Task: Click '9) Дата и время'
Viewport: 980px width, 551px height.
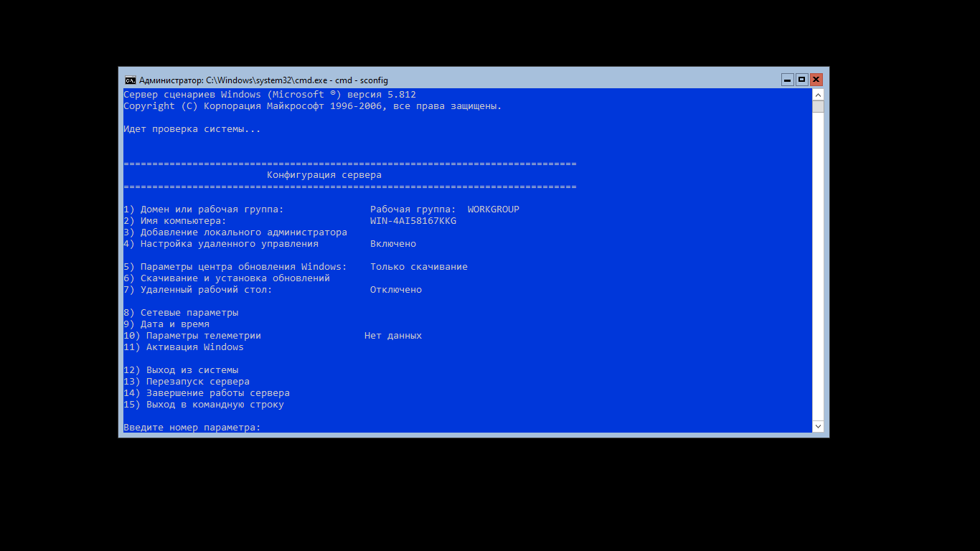Action: pyautogui.click(x=166, y=324)
